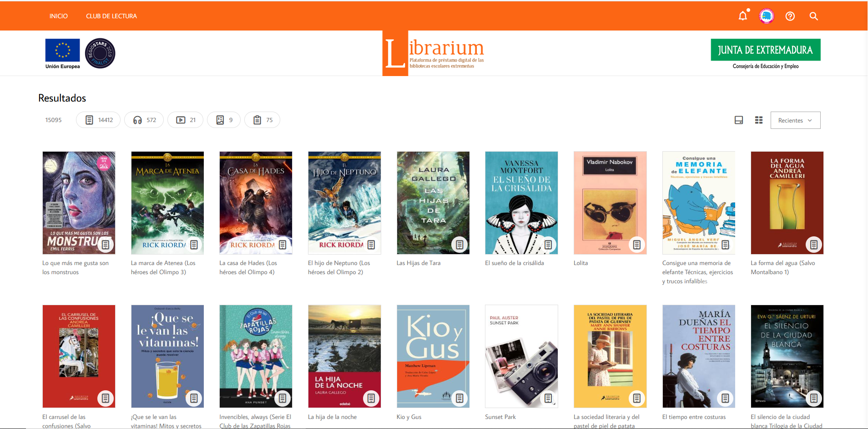Image resolution: width=868 pixels, height=429 pixels.
Task: Click ebook icon on El silencio de la ciudad blanca cover
Action: click(x=814, y=398)
